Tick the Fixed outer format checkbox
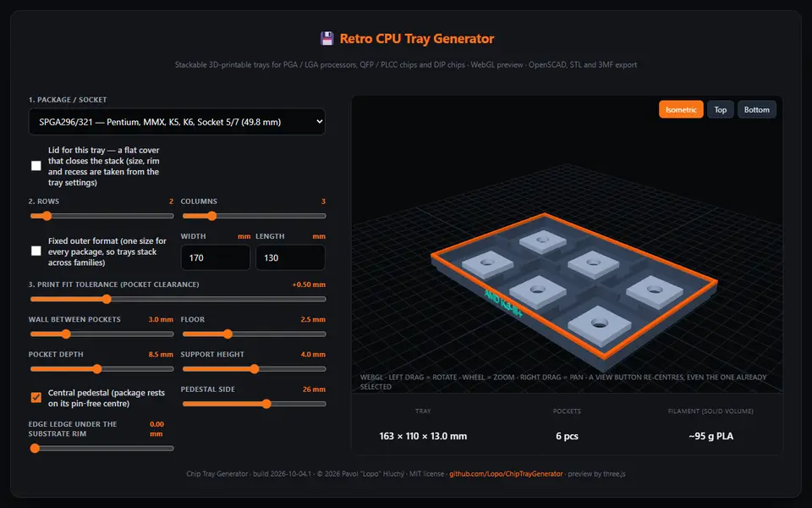Viewport: 812px width, 508px height. pos(36,251)
